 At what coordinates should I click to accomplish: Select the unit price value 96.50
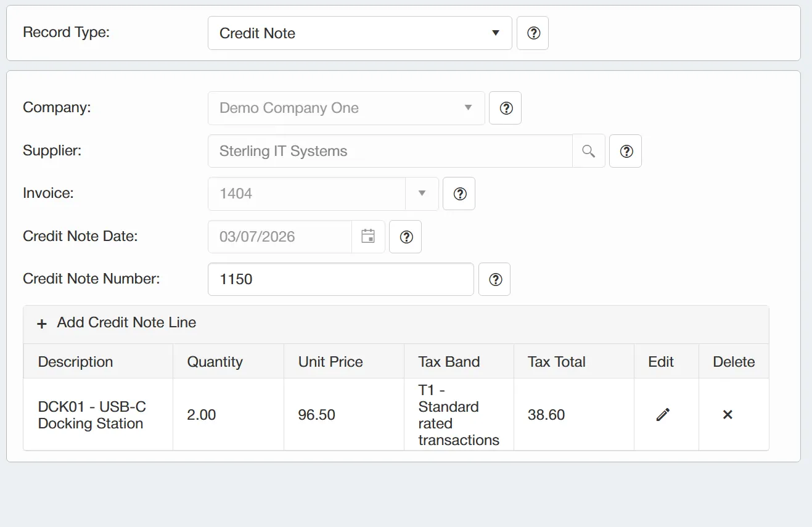tap(317, 415)
